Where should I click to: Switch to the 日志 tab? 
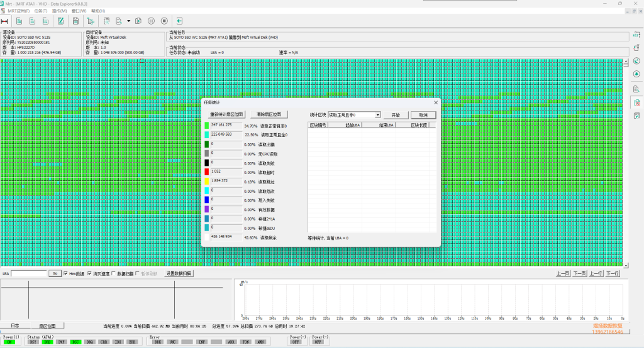pyautogui.click(x=15, y=326)
